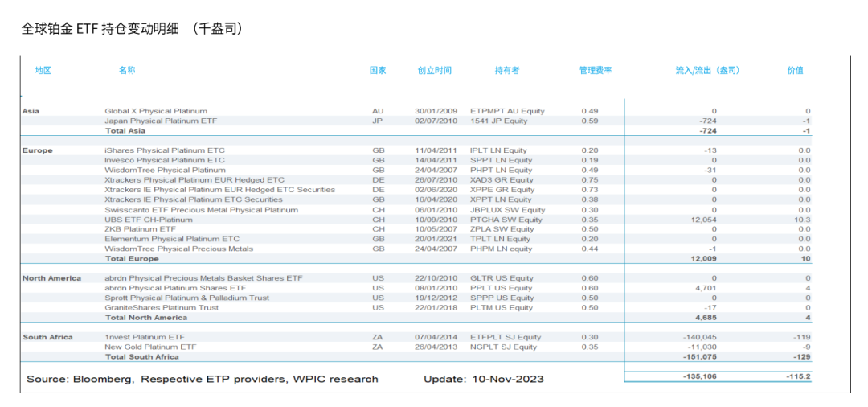The image size is (868, 407).
Task: Click the -11,030 outflow value
Action: pyautogui.click(x=702, y=347)
